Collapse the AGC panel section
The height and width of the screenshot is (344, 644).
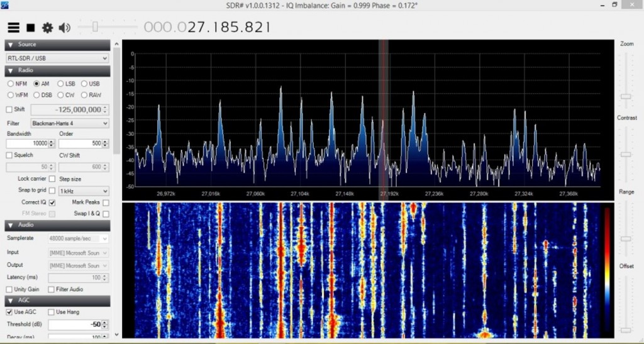[x=11, y=301]
